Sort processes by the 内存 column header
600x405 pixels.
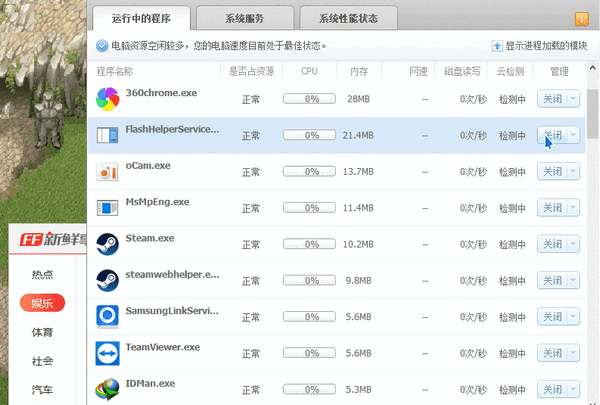click(x=358, y=71)
